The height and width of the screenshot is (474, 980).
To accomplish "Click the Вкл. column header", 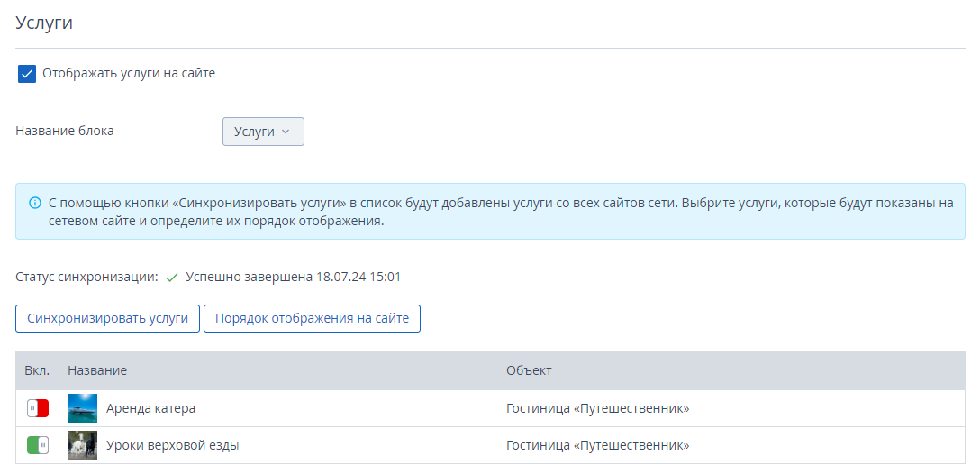I will pos(37,370).
